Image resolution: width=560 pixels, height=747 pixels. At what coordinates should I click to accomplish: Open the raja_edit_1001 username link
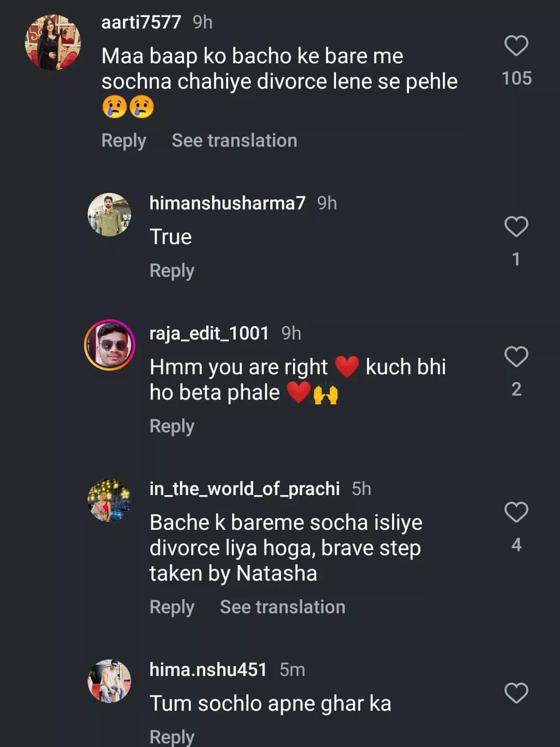click(209, 333)
